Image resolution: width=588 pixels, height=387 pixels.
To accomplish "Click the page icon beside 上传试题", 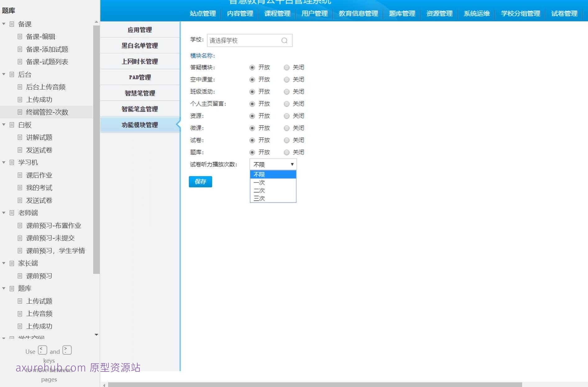I will pyautogui.click(x=20, y=301).
